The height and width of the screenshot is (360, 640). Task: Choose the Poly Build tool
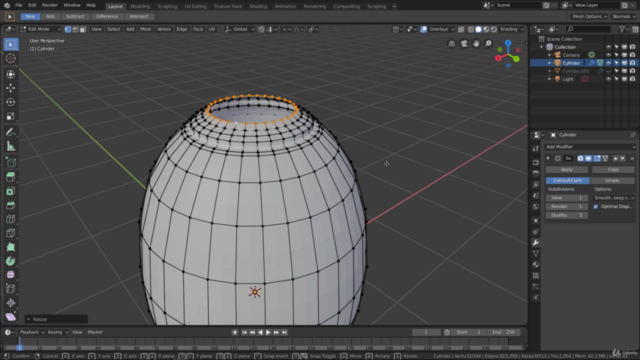click(11, 247)
